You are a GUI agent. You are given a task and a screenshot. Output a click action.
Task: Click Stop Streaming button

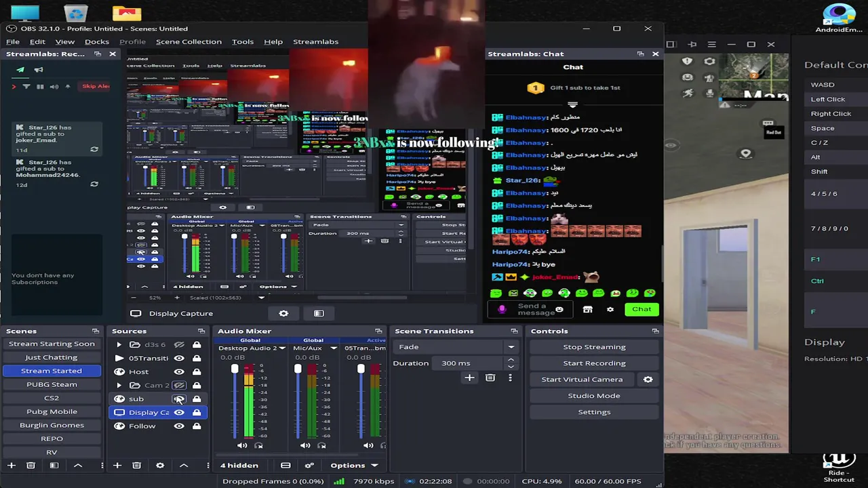(x=594, y=347)
